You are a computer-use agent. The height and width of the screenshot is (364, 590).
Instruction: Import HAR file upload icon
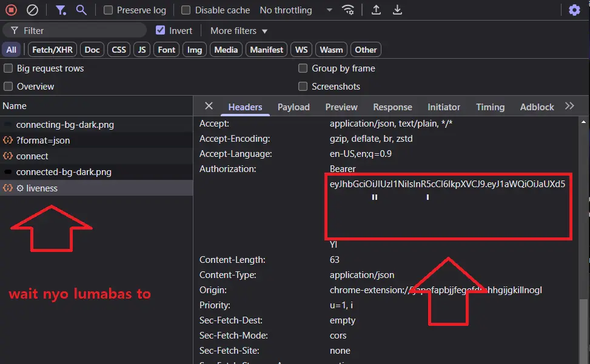point(376,10)
